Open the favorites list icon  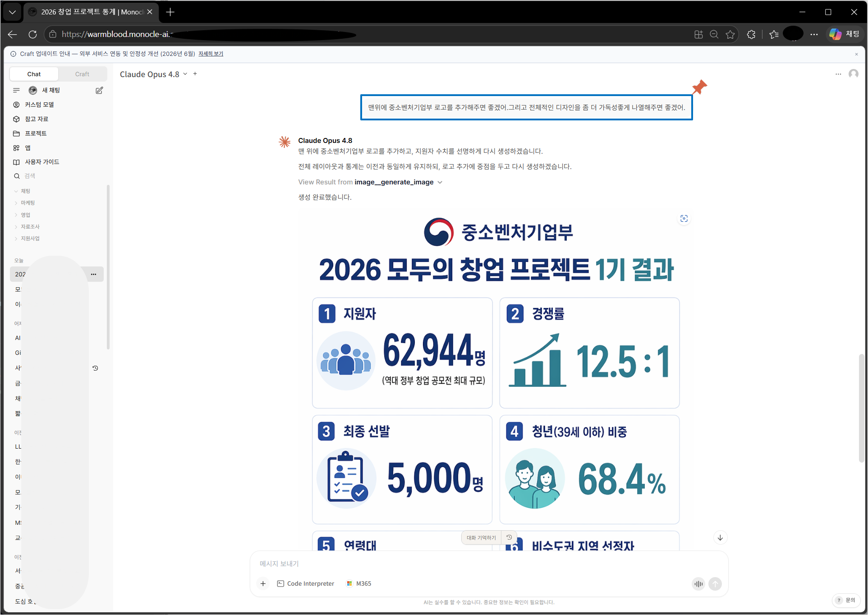click(x=774, y=34)
